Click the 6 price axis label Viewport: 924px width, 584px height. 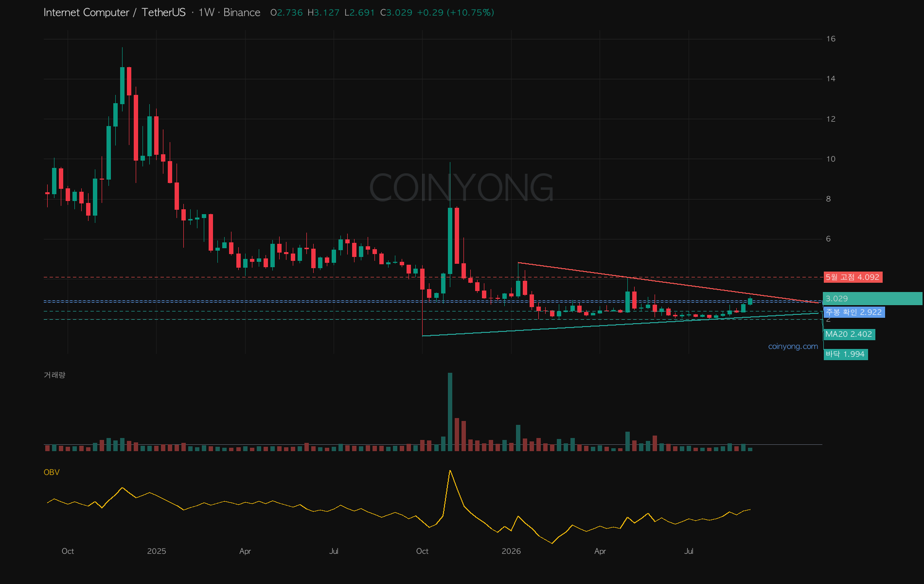click(829, 239)
